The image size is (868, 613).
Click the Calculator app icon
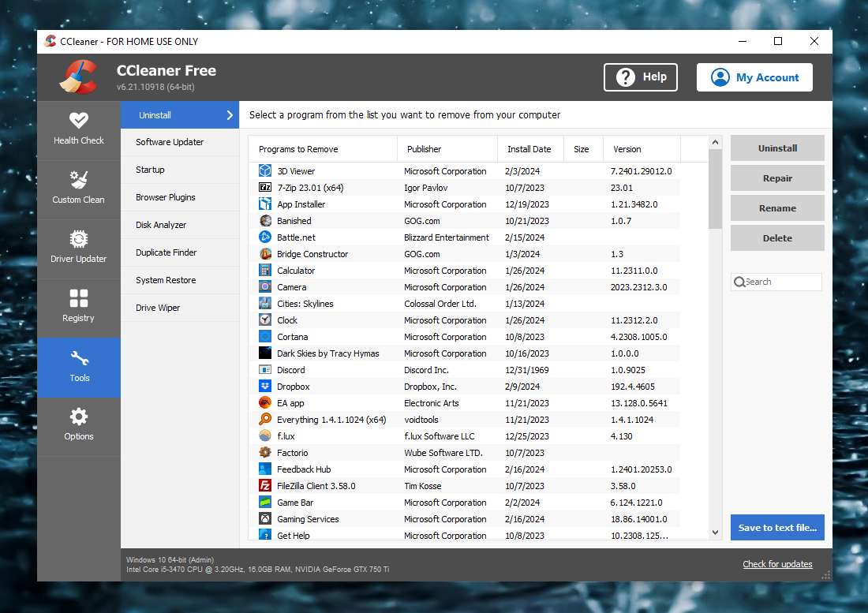[265, 271]
